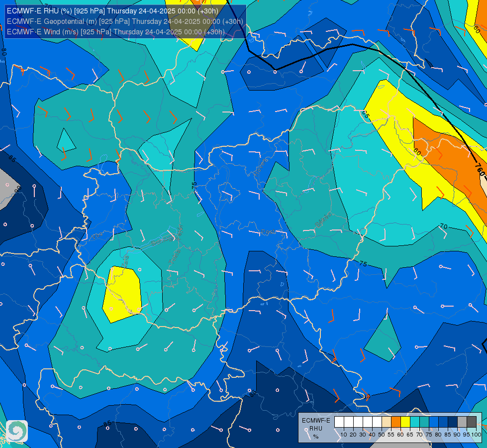The image size is (487, 448).
Task: Click the beige 50–55 % legend swatch
Action: [x=387, y=422]
